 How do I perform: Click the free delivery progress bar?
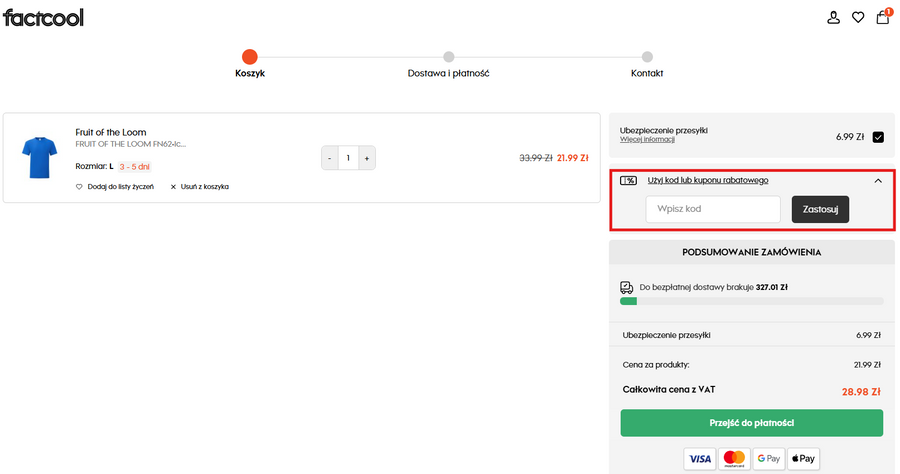[x=751, y=301]
